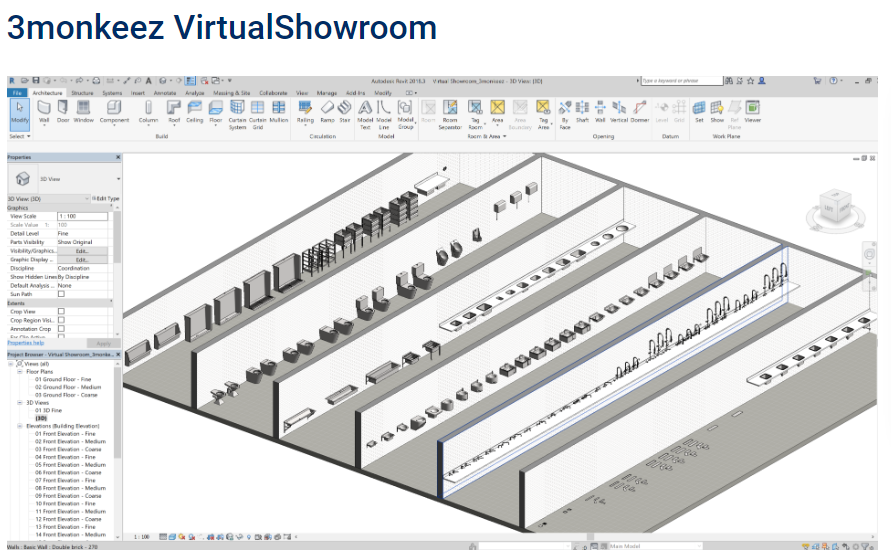Screen dimensions: 891x555
Task: Pick the Stair tool in Circulation
Action: [x=346, y=109]
